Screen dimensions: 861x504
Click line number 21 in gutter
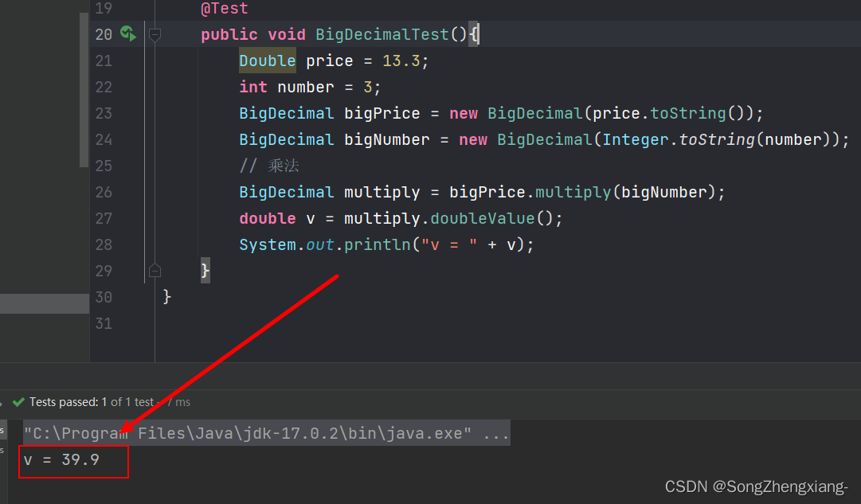(x=104, y=61)
